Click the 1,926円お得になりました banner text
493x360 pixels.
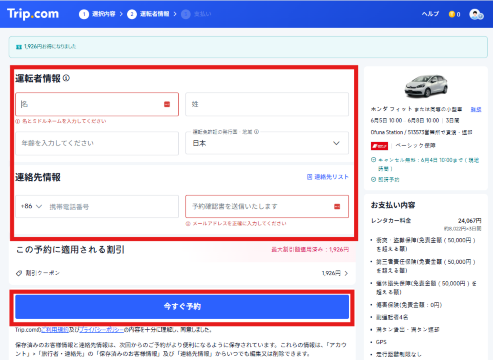click(x=50, y=47)
